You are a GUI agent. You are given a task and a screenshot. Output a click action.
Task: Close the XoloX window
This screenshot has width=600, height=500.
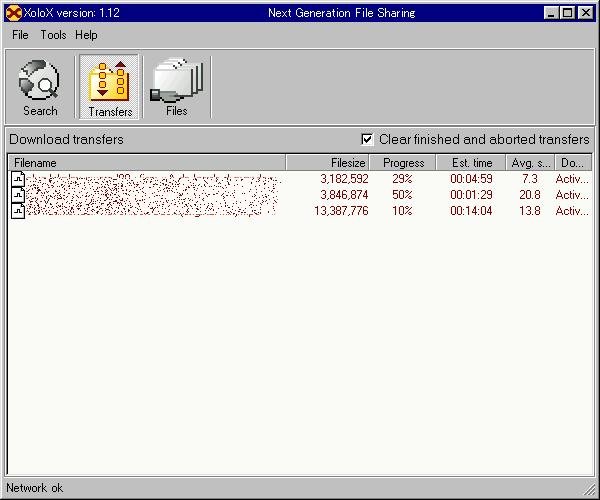585,13
